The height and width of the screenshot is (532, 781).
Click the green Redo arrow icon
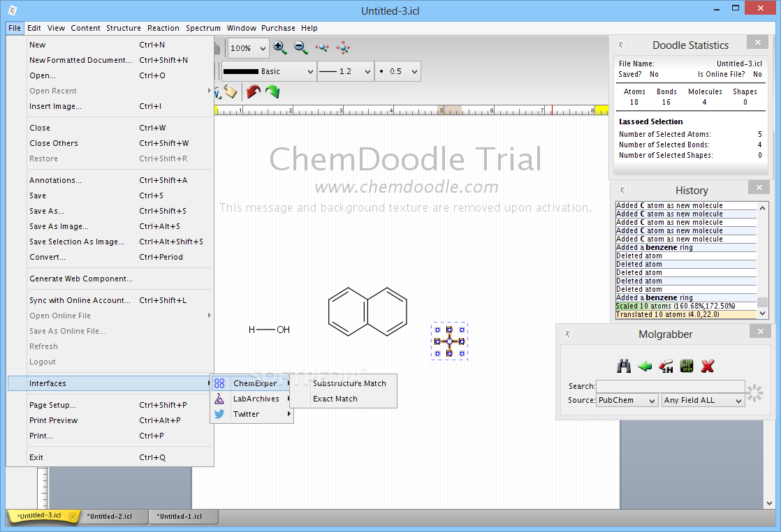point(272,91)
